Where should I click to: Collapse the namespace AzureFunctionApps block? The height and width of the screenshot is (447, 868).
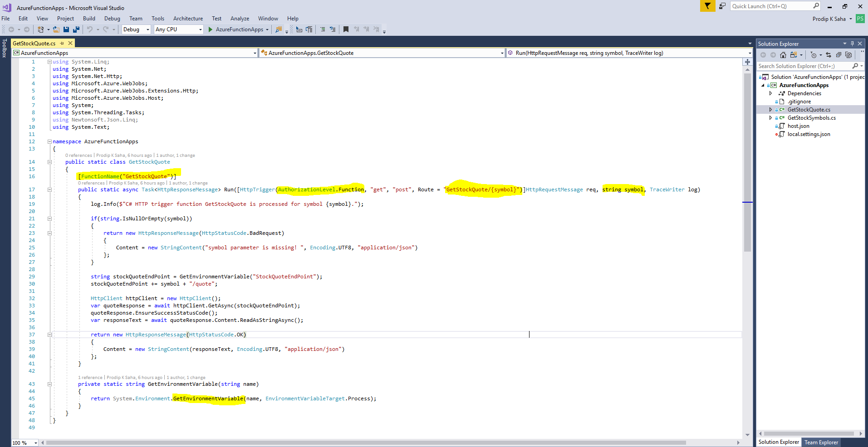click(49, 141)
